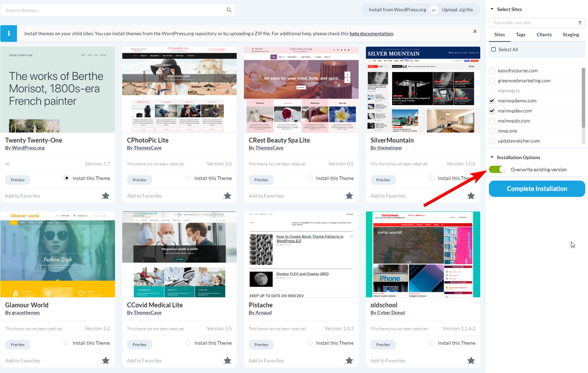Favorite CPhotoPic Lite with its star icon
Viewport: 588px width, 373px height.
(227, 196)
